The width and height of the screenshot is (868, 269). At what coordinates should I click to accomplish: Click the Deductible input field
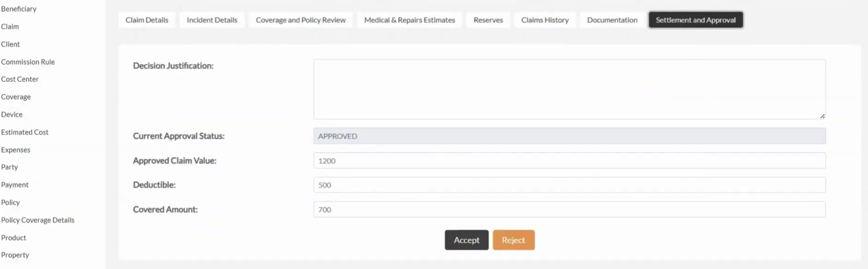(569, 185)
